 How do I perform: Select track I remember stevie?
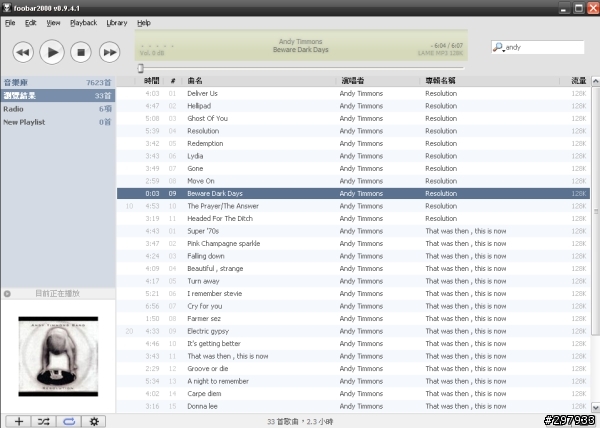pyautogui.click(x=353, y=294)
